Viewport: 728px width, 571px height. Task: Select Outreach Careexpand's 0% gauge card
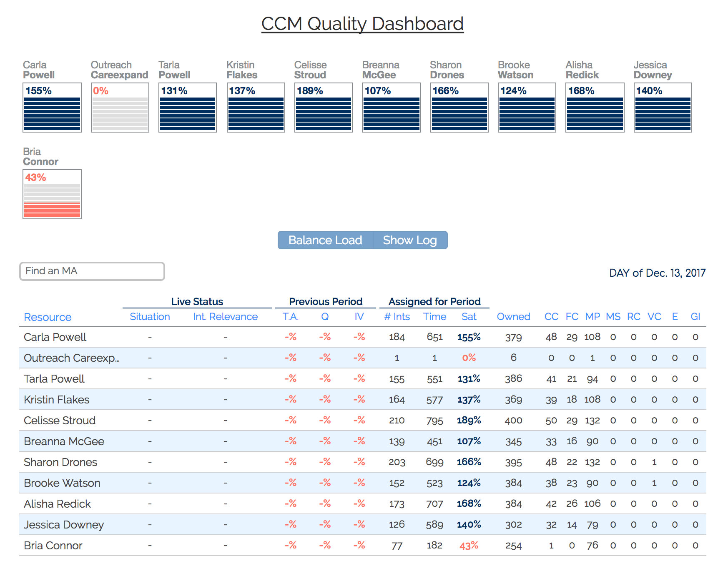point(120,108)
